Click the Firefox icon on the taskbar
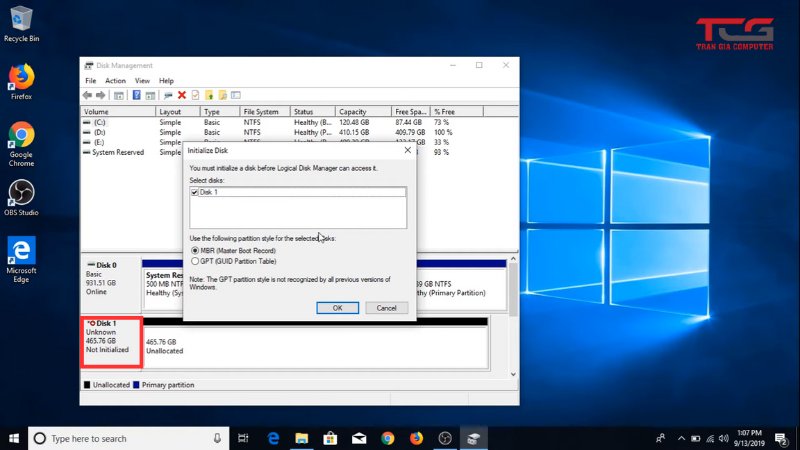800x450 pixels. click(416, 438)
